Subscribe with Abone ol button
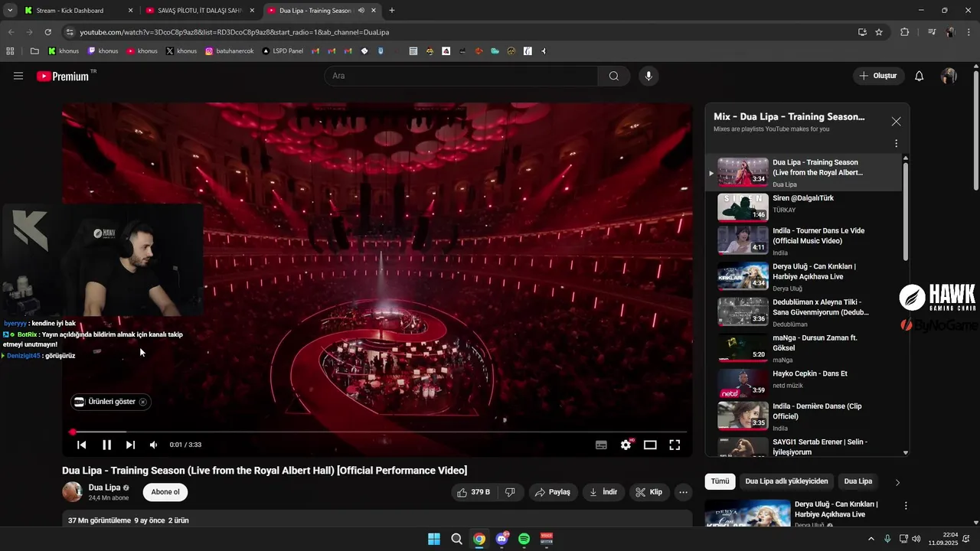This screenshot has width=980, height=551. click(x=165, y=492)
